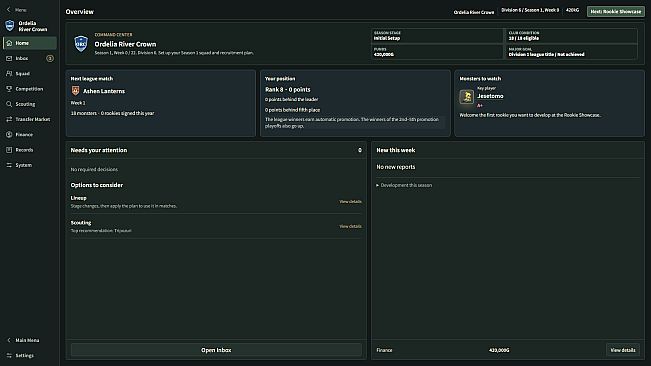Click the Main Menu back arrow icon
Viewport: 651px width, 366px height.
9,340
